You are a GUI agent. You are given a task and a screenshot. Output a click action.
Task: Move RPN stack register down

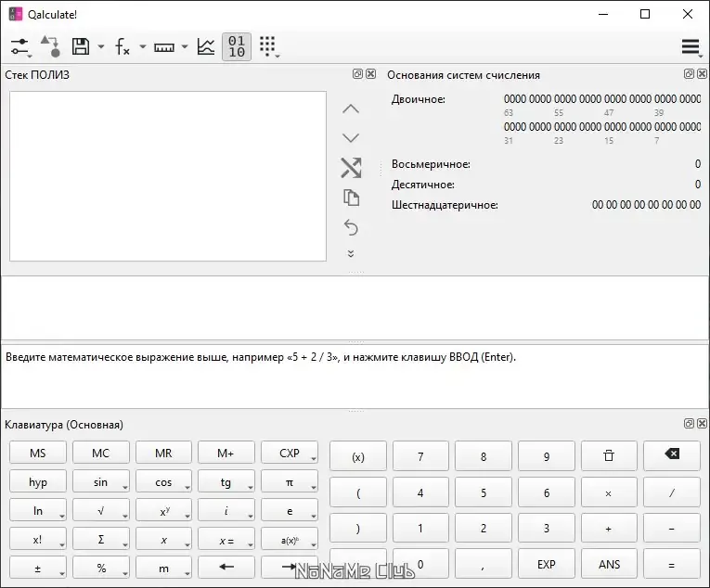click(x=351, y=137)
